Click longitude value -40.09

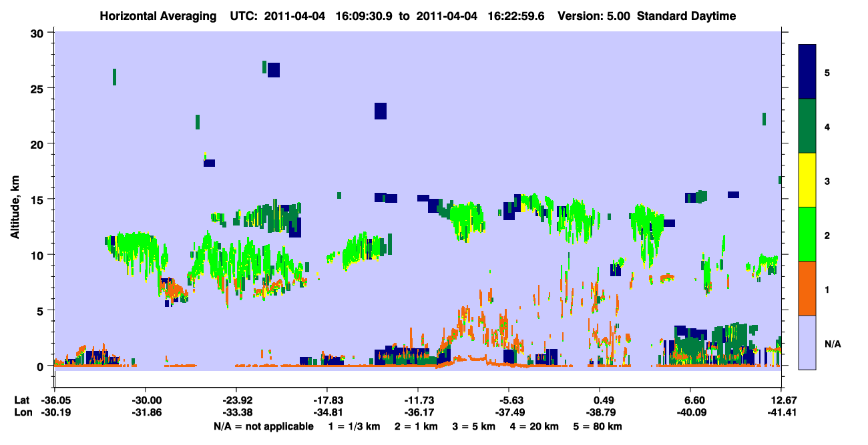click(690, 413)
